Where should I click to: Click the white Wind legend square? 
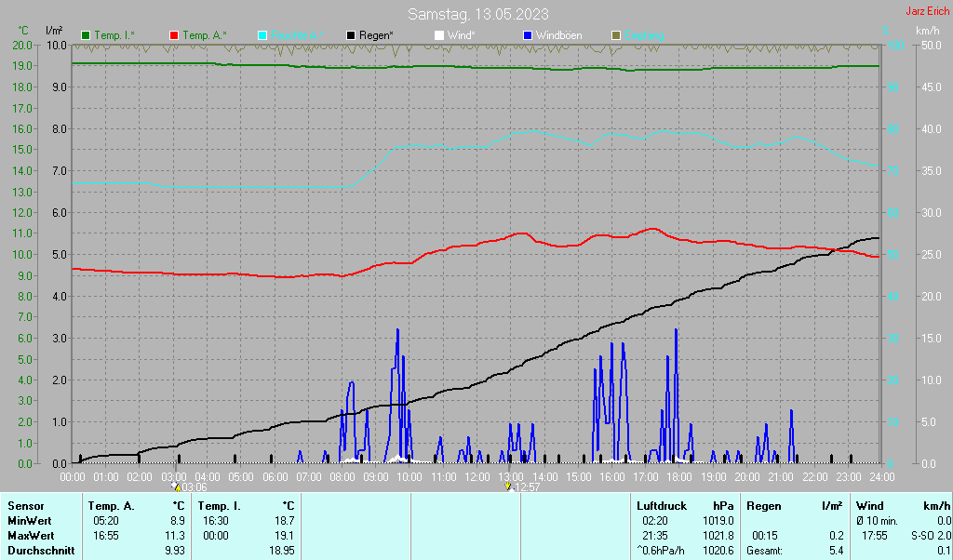point(439,35)
